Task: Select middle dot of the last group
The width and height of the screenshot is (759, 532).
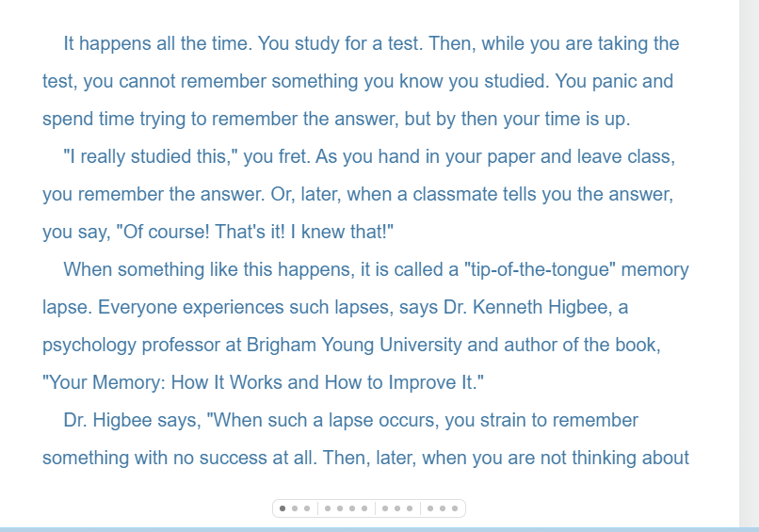Action: point(443,508)
